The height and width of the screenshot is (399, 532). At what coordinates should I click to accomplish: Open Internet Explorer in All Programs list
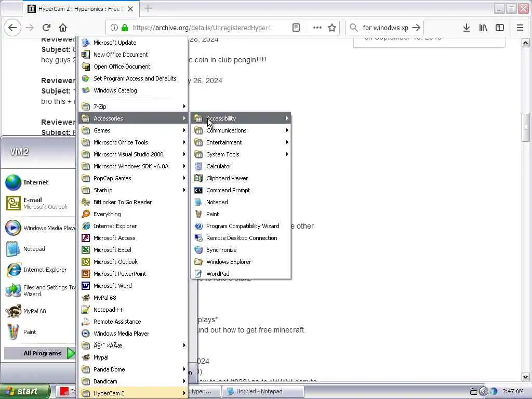[134, 226]
